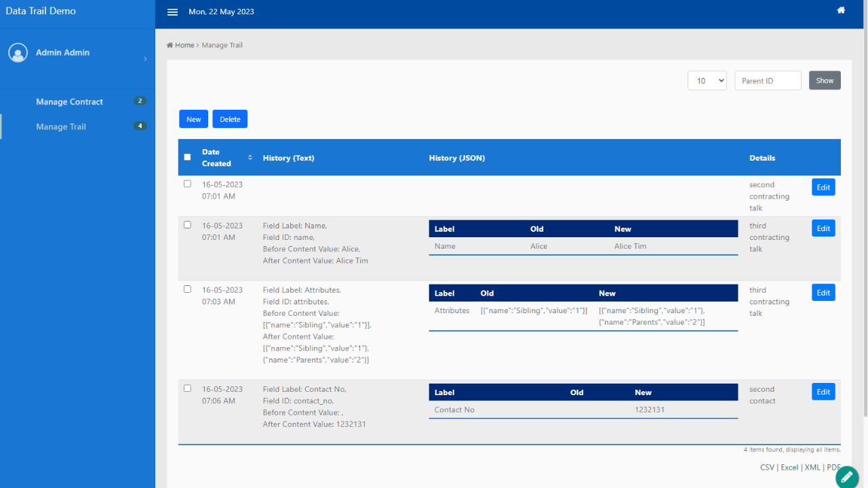Toggle the select-all checkbox in table header

pos(187,157)
